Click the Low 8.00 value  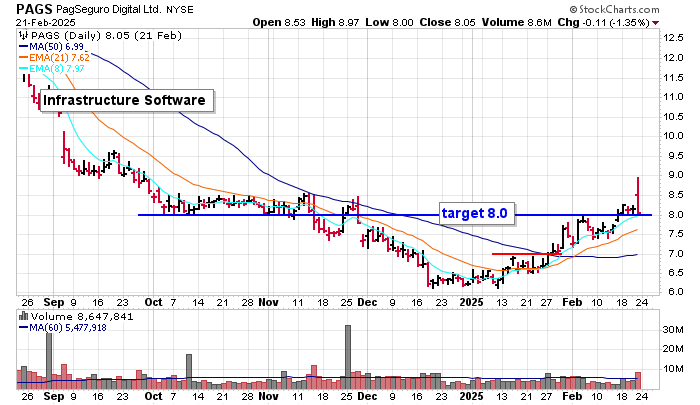coord(389,22)
